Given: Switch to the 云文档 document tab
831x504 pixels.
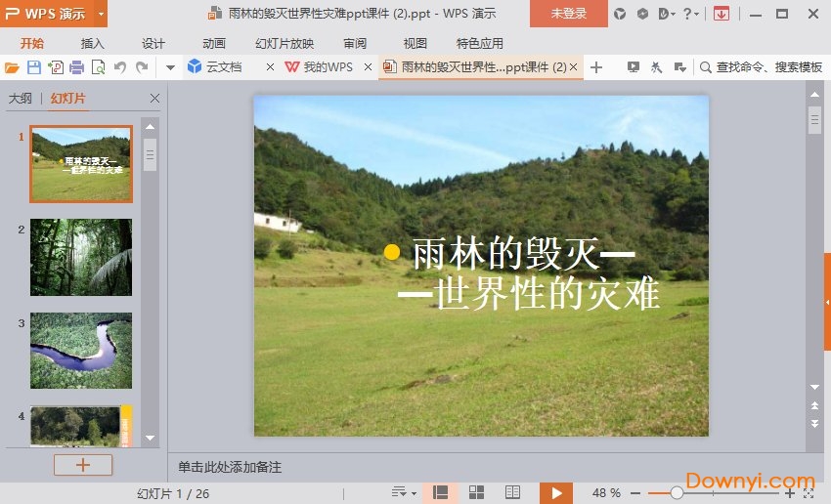Looking at the screenshot, I should point(224,67).
